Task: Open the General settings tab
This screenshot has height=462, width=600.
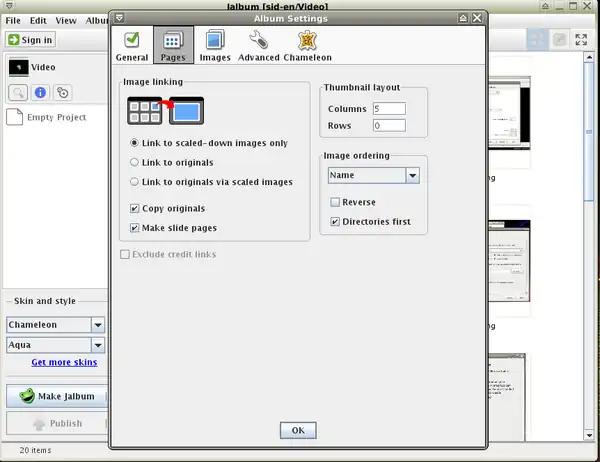Action: [x=131, y=46]
